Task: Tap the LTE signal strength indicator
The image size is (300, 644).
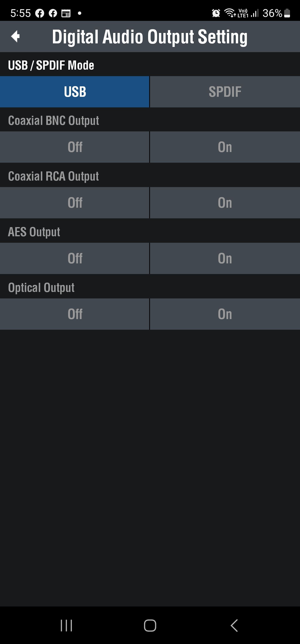Action: (x=255, y=13)
